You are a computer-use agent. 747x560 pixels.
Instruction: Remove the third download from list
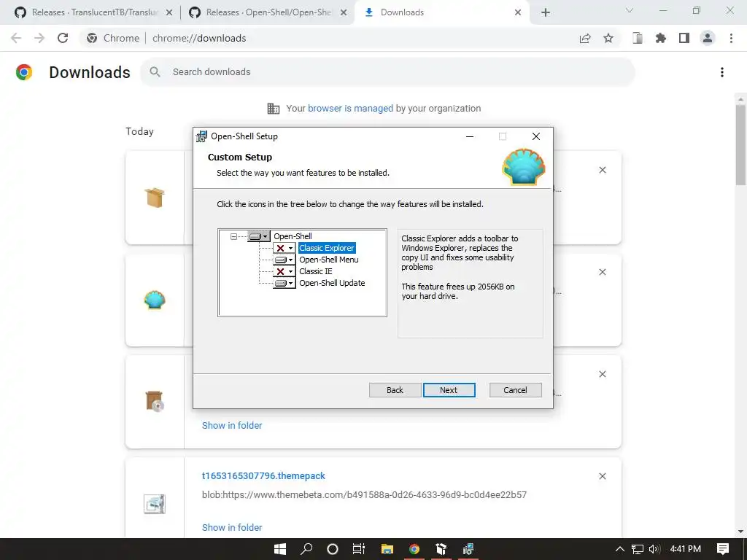(603, 374)
